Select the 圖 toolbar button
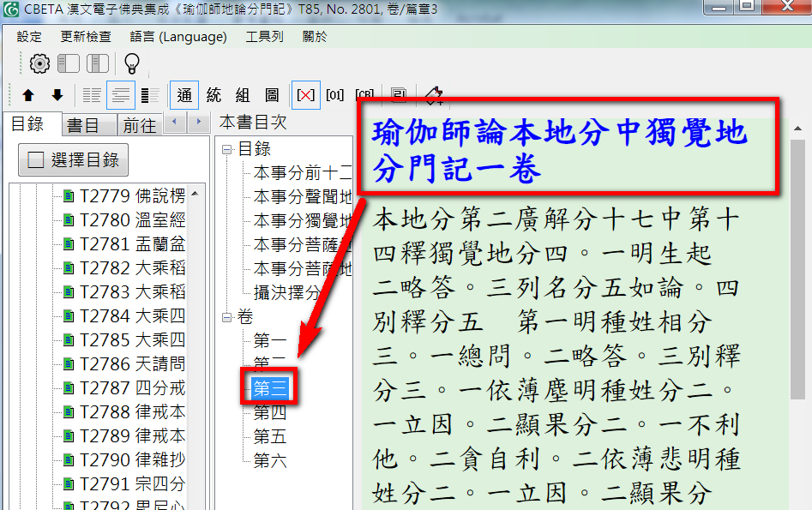 tap(272, 95)
